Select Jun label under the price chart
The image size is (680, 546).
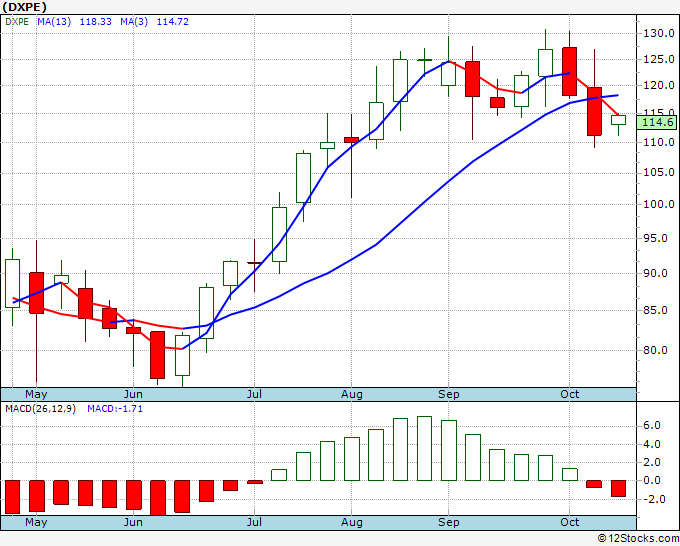coord(133,394)
